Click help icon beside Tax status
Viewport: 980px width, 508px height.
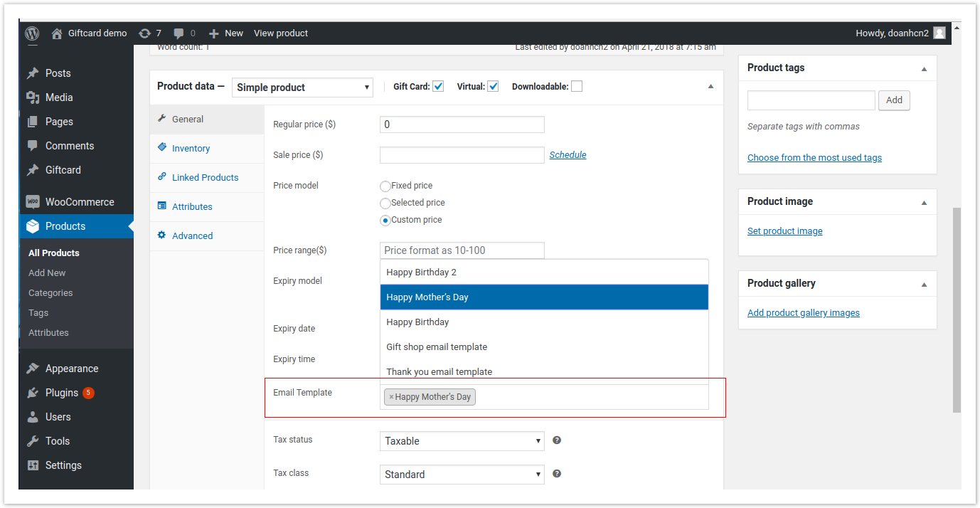point(557,440)
